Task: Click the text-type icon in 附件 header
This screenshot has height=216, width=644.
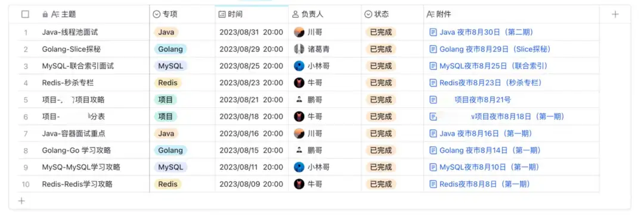Action: click(x=431, y=14)
